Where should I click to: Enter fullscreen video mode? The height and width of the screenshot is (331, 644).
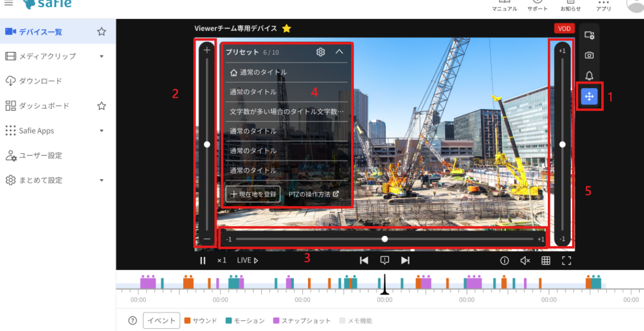(x=566, y=260)
